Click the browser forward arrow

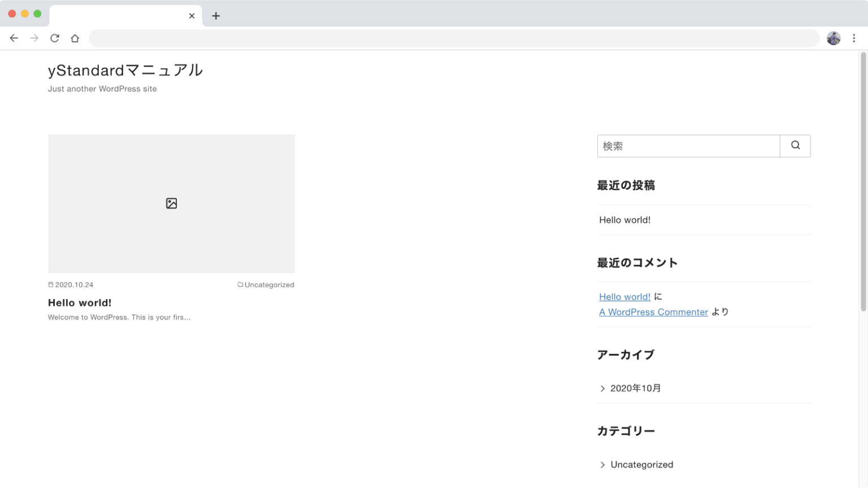tap(34, 38)
